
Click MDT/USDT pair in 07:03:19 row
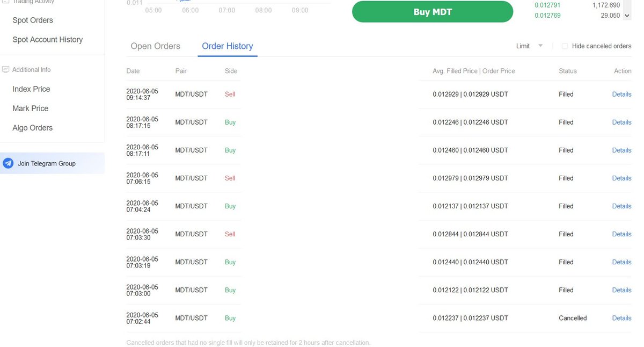click(x=191, y=262)
